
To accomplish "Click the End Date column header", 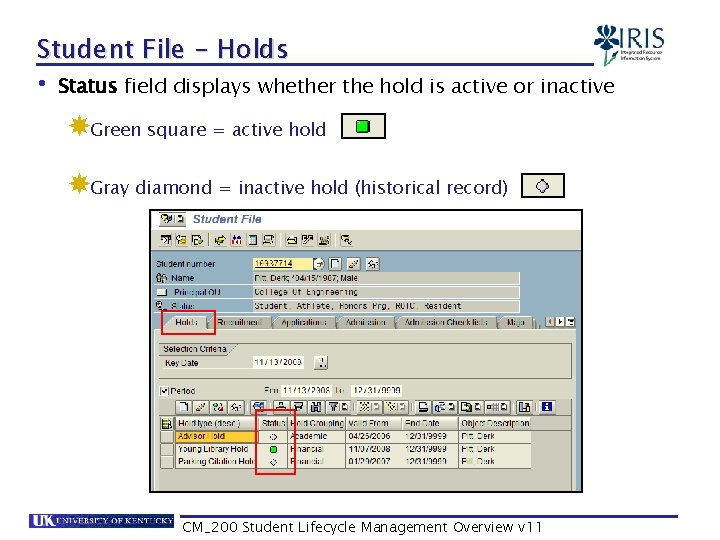I will coord(430,423).
